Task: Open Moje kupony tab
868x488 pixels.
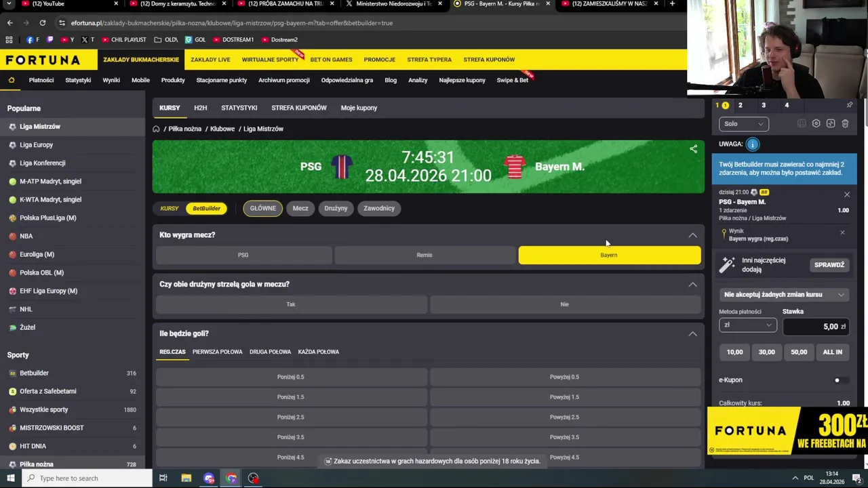Action: tap(359, 108)
